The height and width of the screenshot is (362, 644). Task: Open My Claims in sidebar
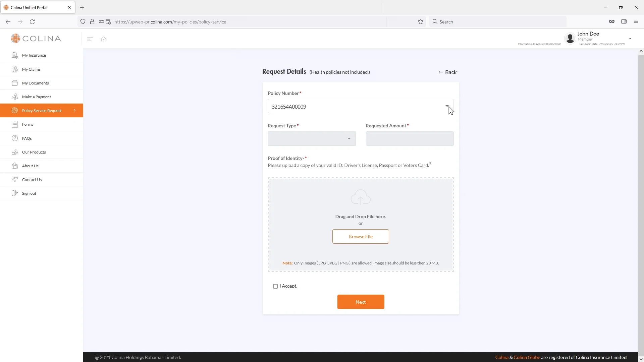[31, 69]
